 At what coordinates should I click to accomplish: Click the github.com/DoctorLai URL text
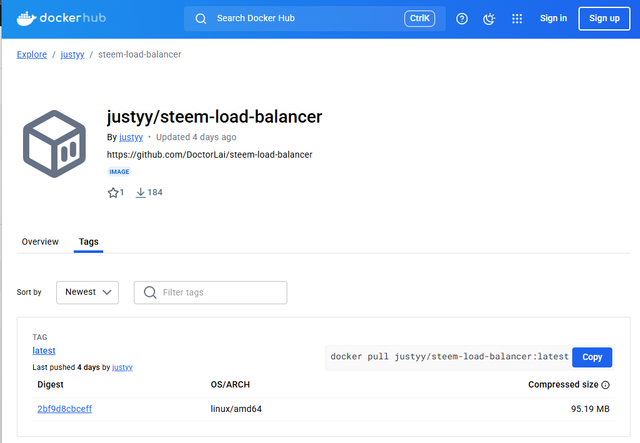[209, 155]
